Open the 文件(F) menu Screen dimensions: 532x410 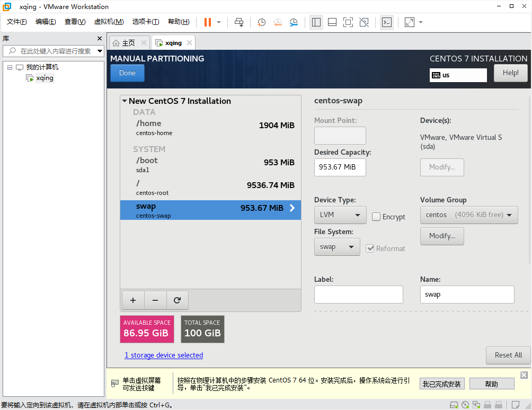pyautogui.click(x=16, y=22)
